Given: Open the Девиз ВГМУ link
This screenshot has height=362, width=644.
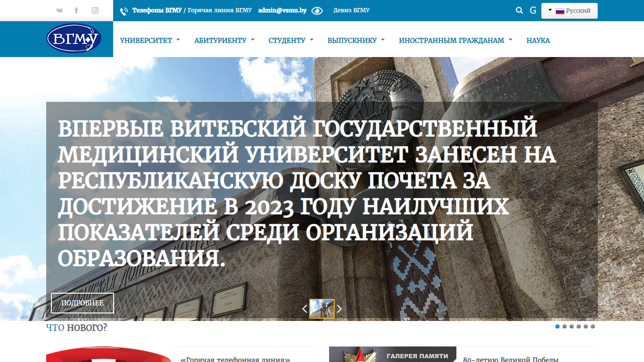Looking at the screenshot, I should 351,10.
